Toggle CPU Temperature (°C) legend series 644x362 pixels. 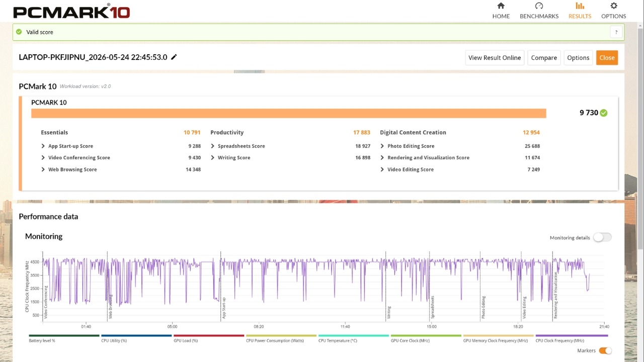[x=353, y=338]
